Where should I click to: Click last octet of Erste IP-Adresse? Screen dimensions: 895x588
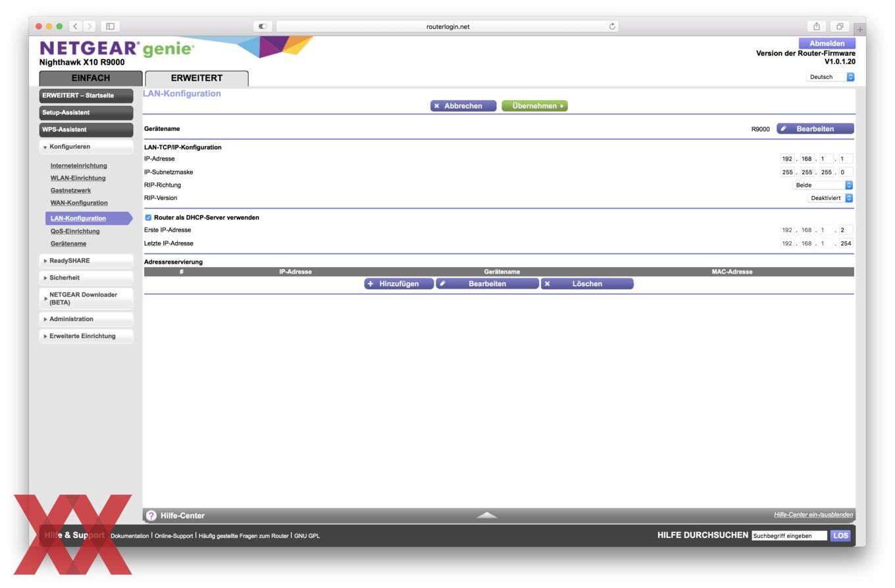click(846, 230)
